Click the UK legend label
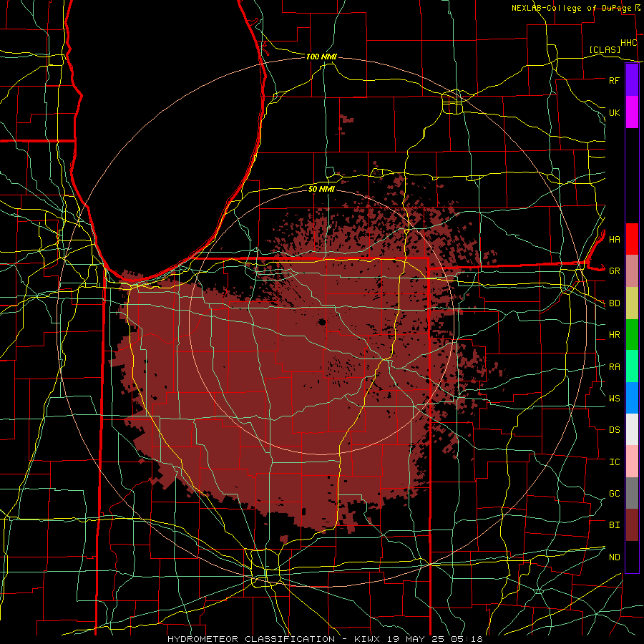Viewport: 644px width, 644px height. [x=614, y=112]
